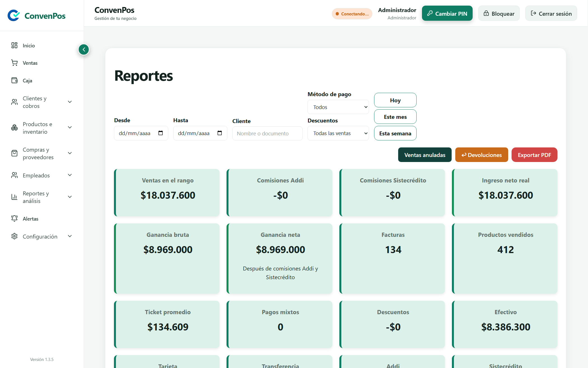Click the Ventas cart icon

coord(14,63)
